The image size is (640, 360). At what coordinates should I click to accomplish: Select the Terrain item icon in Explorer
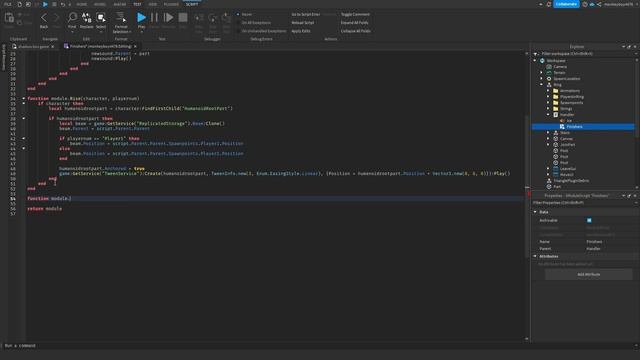549,73
